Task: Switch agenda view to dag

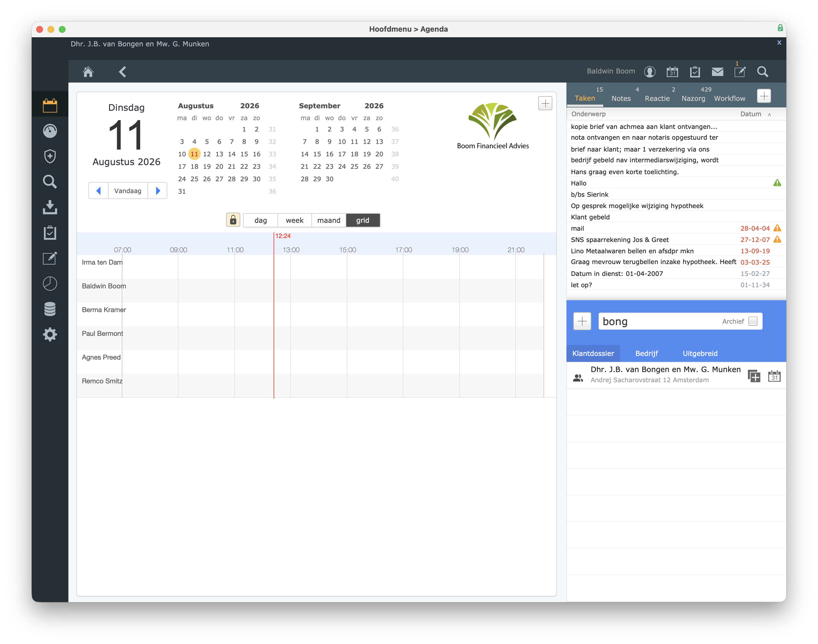Action: [261, 220]
